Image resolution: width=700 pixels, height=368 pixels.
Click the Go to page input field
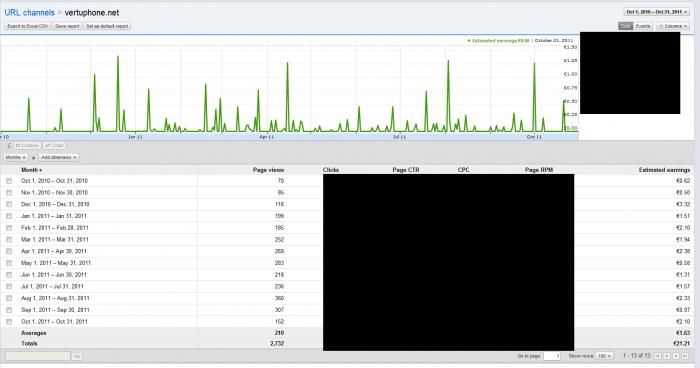pyautogui.click(x=552, y=356)
